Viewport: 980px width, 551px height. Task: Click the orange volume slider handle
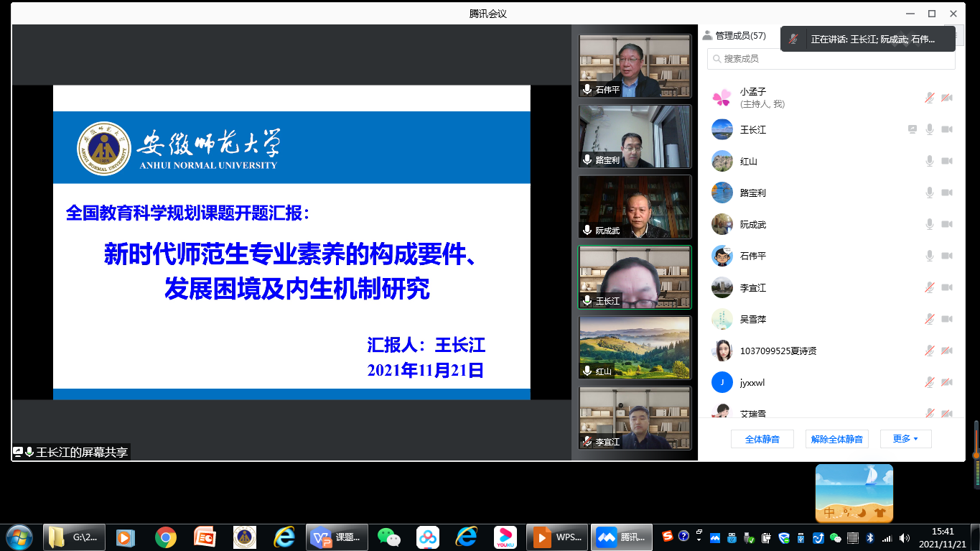pos(976,455)
